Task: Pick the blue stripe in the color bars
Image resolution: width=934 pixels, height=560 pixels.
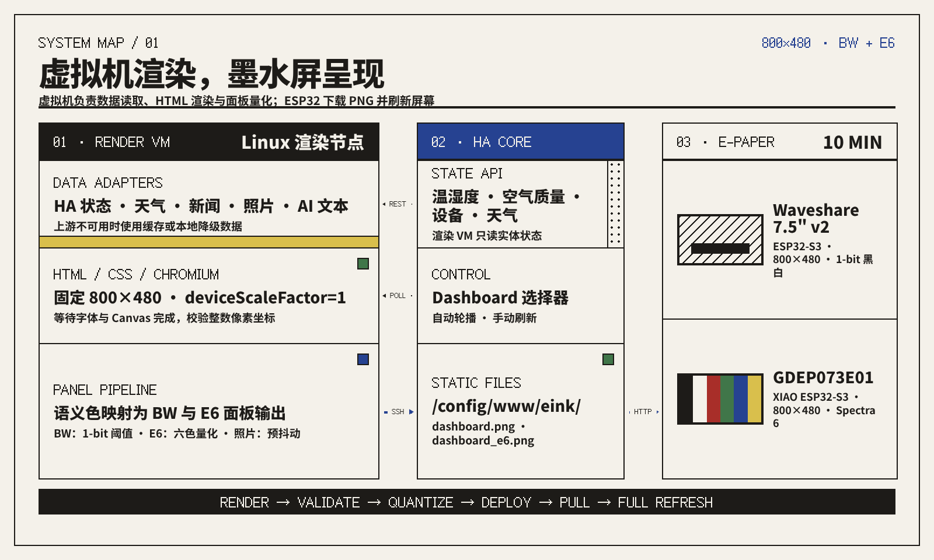Action: click(741, 399)
